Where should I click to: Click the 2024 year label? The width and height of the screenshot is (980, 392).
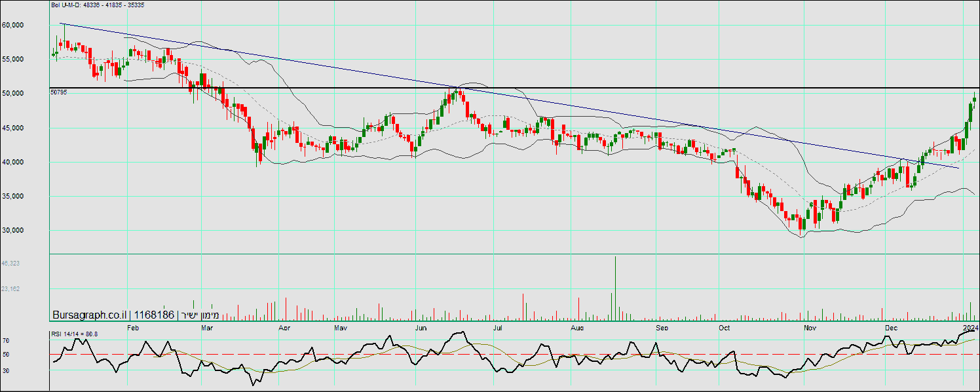tap(970, 326)
